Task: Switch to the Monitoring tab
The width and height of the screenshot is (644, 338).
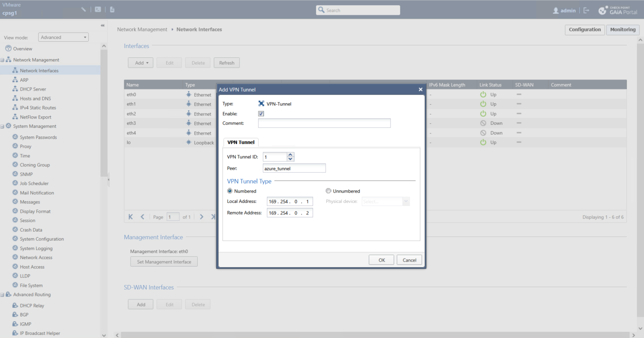Action: 622,30
